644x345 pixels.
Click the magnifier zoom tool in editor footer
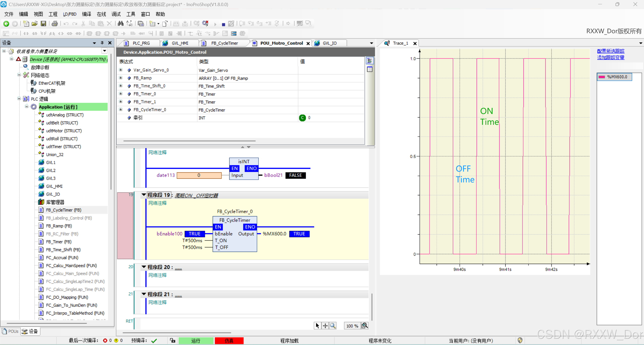tap(333, 326)
